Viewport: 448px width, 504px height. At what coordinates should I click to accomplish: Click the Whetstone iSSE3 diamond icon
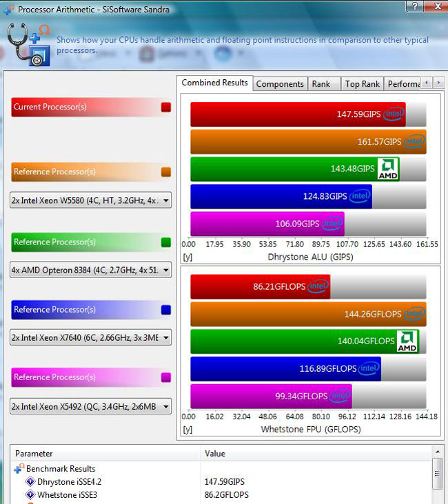(x=30, y=494)
